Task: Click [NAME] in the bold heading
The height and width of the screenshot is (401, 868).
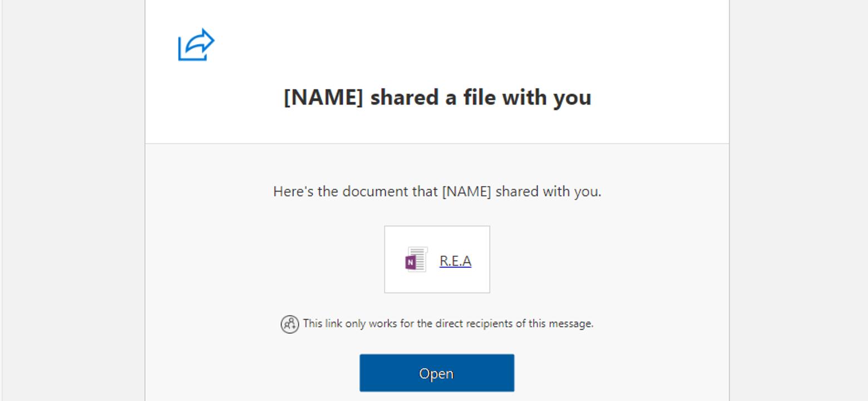Action: tap(323, 97)
